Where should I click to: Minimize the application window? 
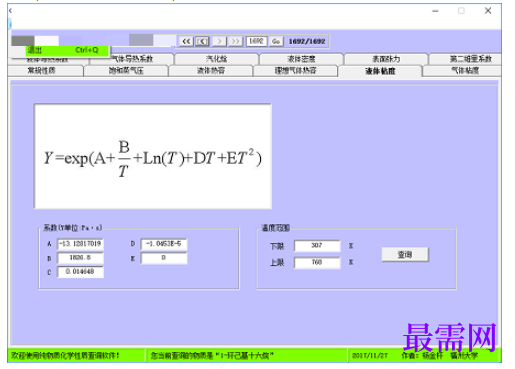click(x=435, y=11)
